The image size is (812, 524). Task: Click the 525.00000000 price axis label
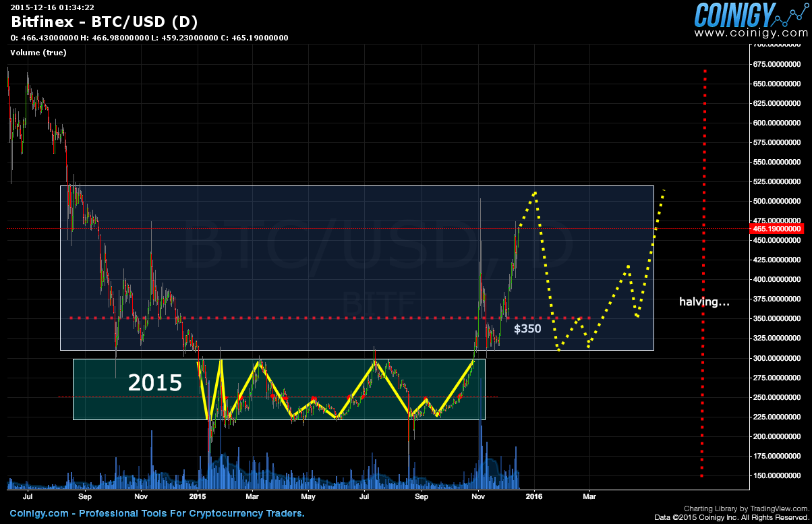pos(778,181)
